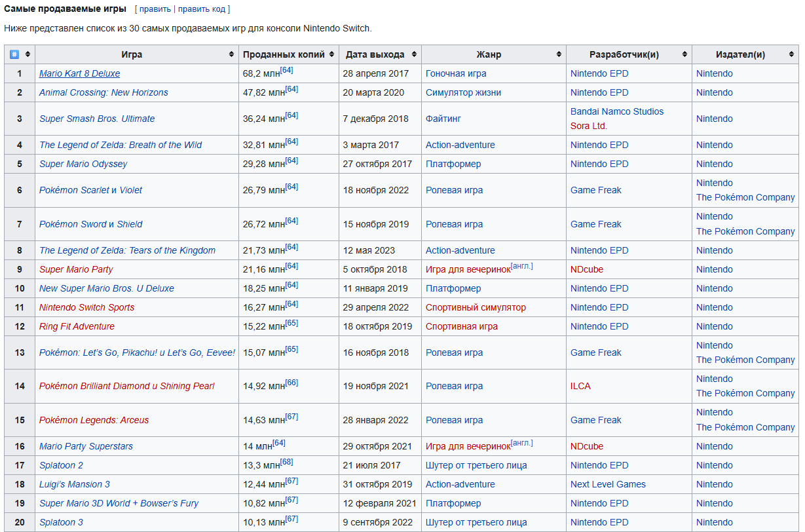Sort by the Игра column arrows

[x=231, y=54]
